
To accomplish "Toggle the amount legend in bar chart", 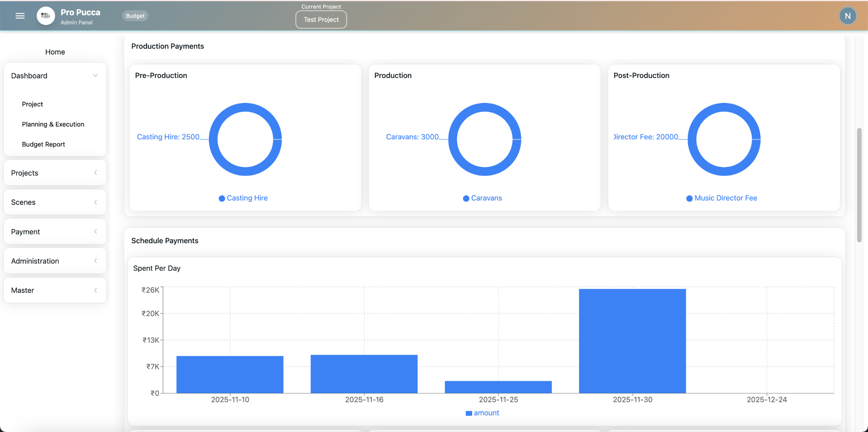I will 482,413.
